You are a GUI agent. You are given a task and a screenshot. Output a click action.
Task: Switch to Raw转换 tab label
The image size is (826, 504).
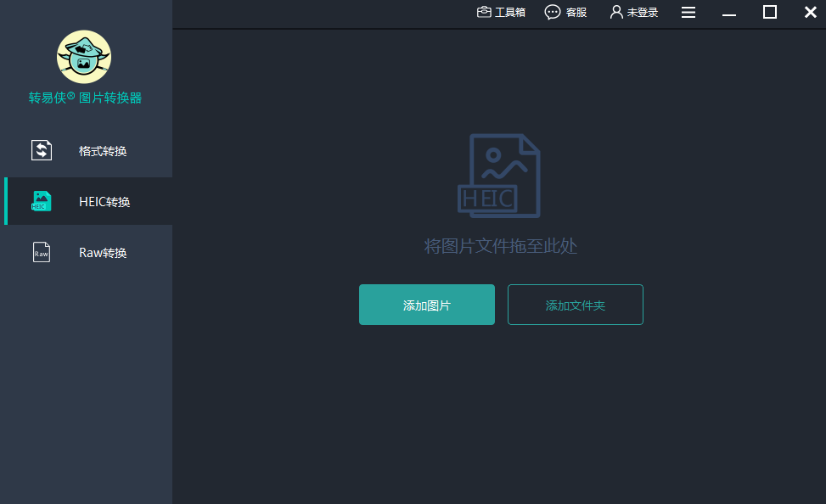(x=103, y=253)
